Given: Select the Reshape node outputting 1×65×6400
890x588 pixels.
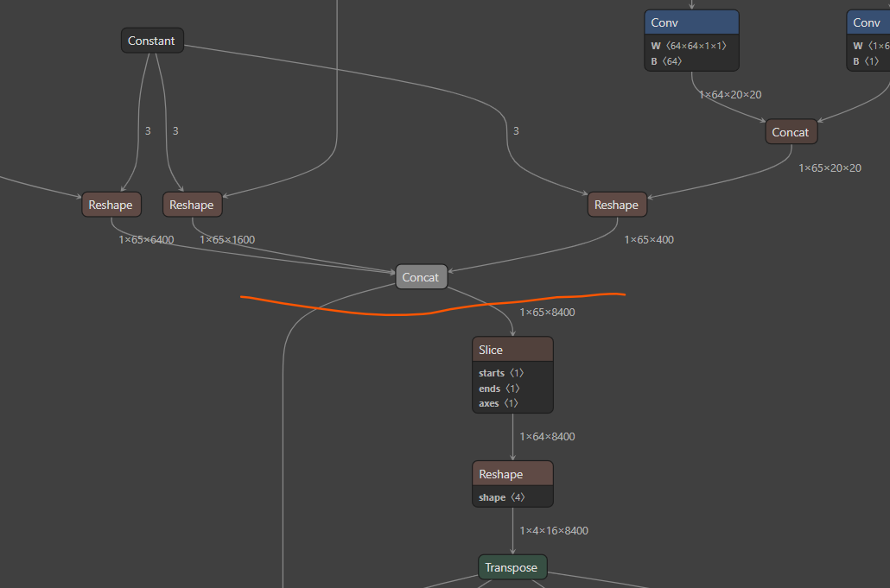Looking at the screenshot, I should [111, 205].
